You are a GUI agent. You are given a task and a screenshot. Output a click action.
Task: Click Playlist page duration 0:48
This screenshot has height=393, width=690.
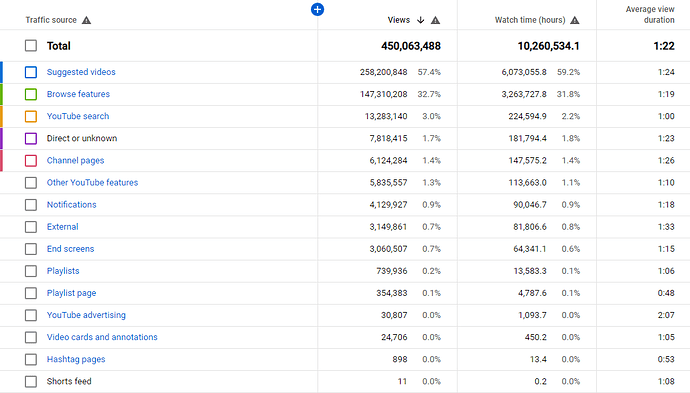(x=666, y=293)
